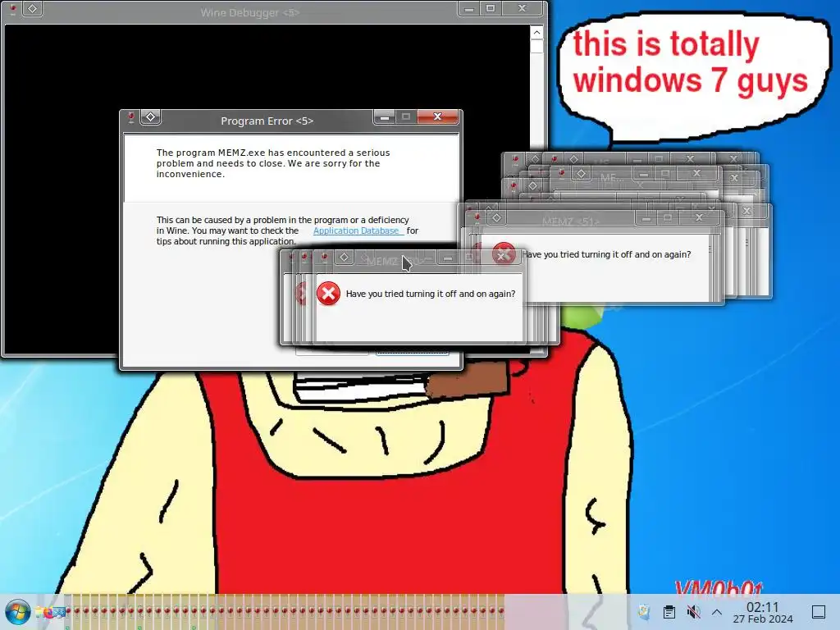
Task: Open the clipboard tray icon
Action: (669, 612)
